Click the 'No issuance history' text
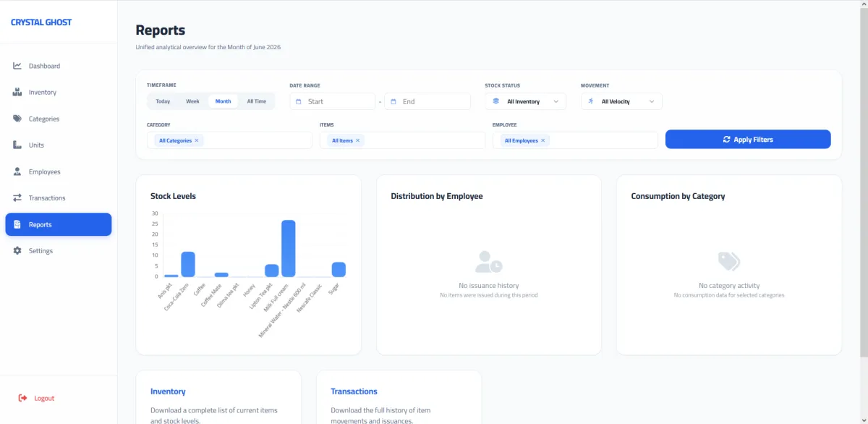This screenshot has height=424, width=868. coord(489,286)
